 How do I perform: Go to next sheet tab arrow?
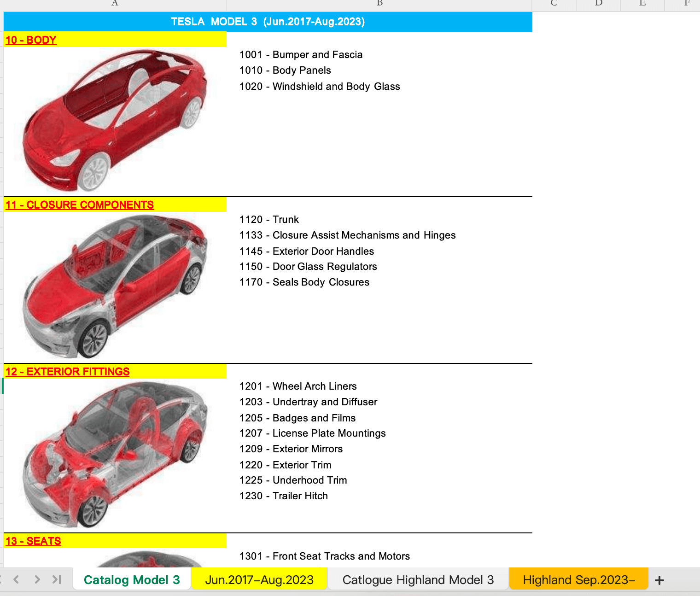pyautogui.click(x=37, y=579)
